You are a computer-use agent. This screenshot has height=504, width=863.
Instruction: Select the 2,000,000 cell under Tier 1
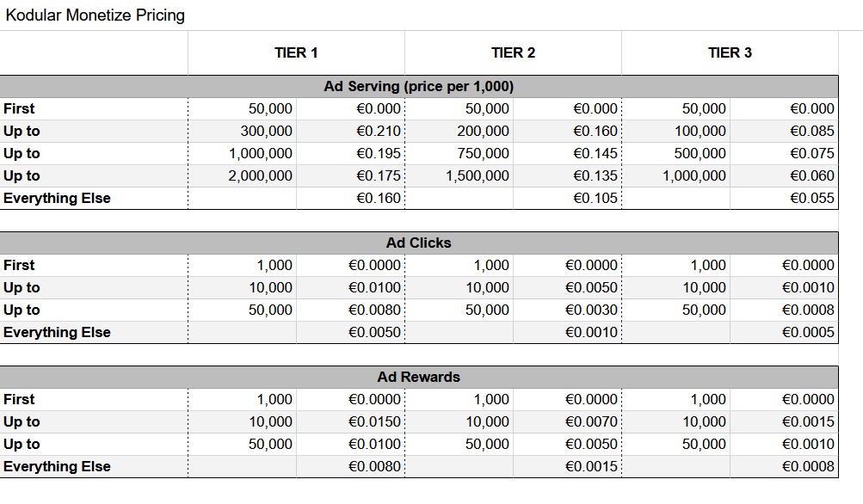tap(260, 175)
